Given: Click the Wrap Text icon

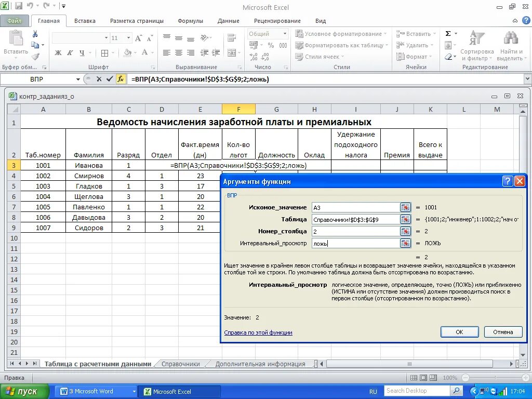Looking at the screenshot, I should click(x=232, y=37).
